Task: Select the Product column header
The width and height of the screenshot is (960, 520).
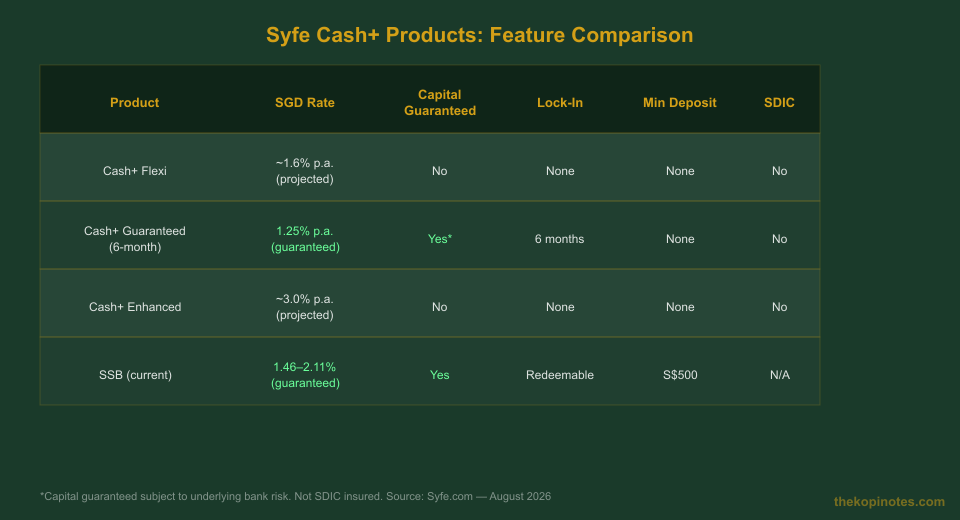Action: click(135, 102)
